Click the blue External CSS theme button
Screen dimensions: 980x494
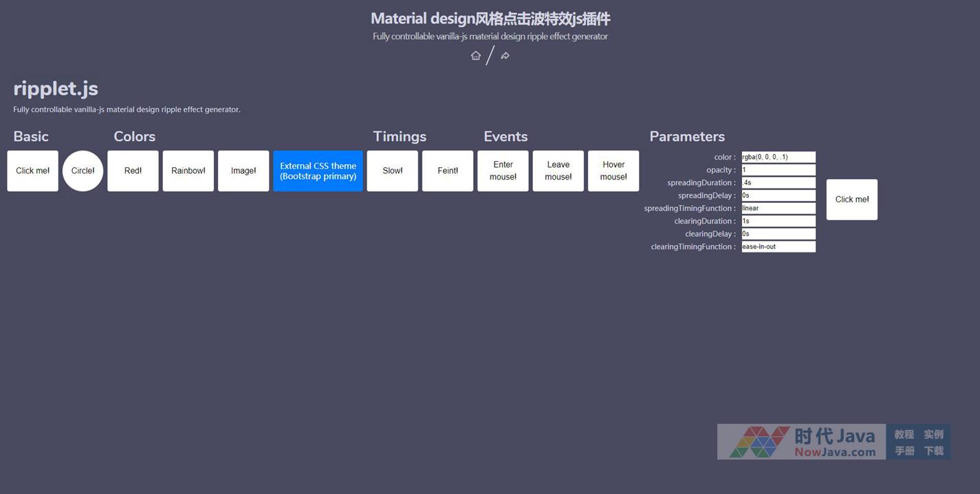click(318, 171)
